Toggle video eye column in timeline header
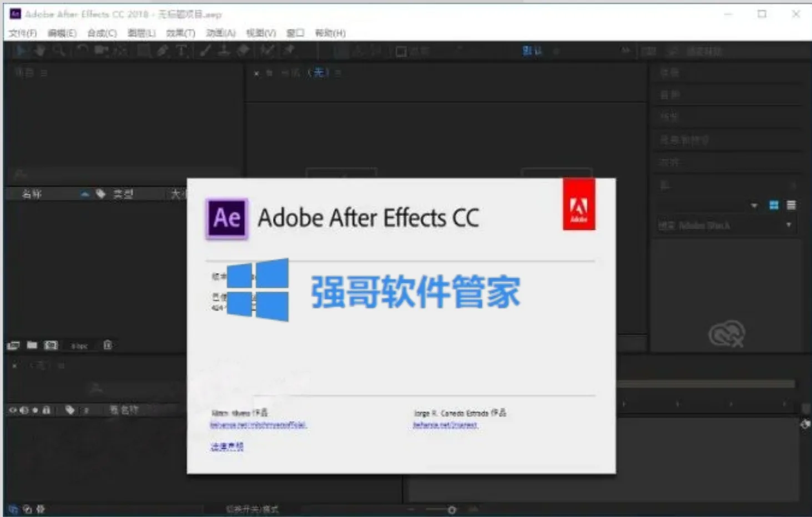This screenshot has width=812, height=517. coord(12,410)
